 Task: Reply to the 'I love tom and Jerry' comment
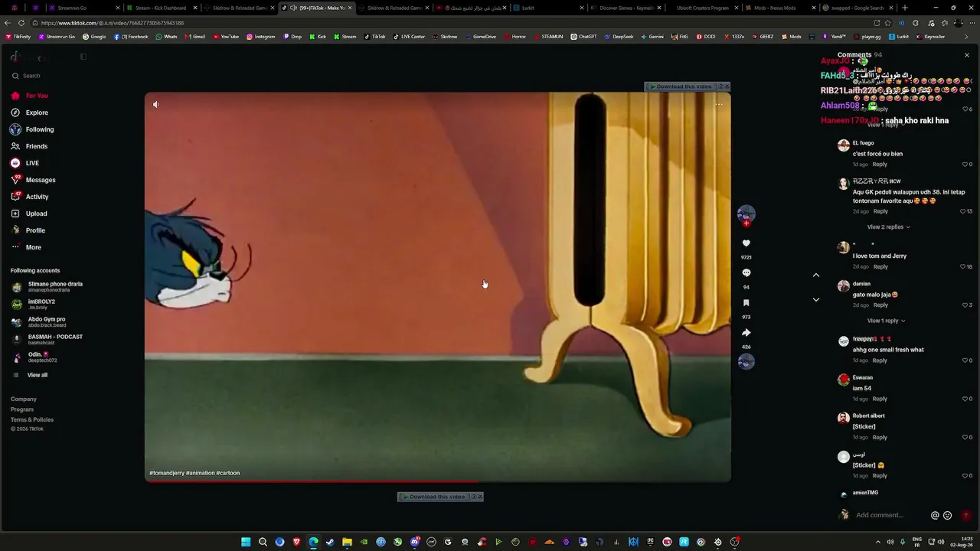(x=880, y=267)
